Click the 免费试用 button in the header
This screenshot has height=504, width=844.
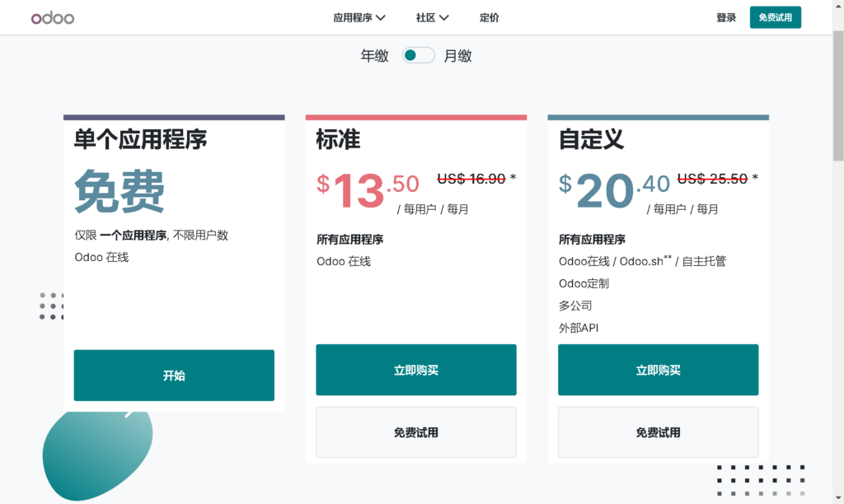point(775,17)
